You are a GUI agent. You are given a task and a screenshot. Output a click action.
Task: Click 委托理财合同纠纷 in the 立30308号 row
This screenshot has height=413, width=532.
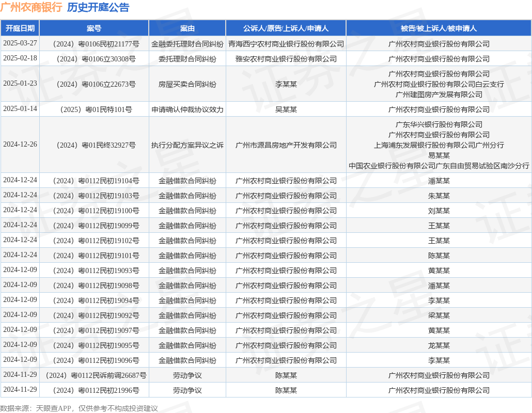(187, 59)
